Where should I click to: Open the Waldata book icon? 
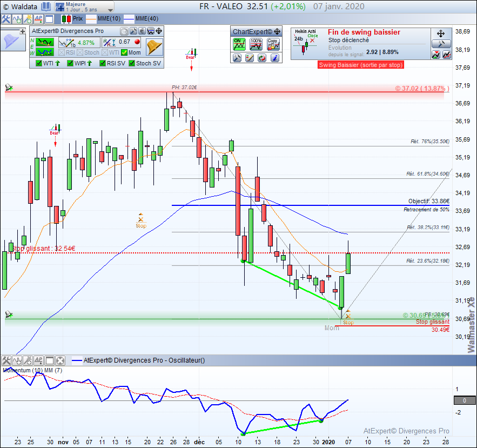(46, 6)
